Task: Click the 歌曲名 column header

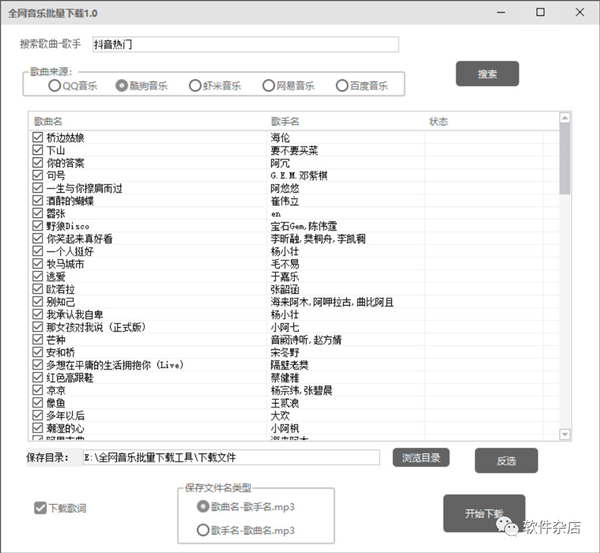Action: pyautogui.click(x=48, y=121)
